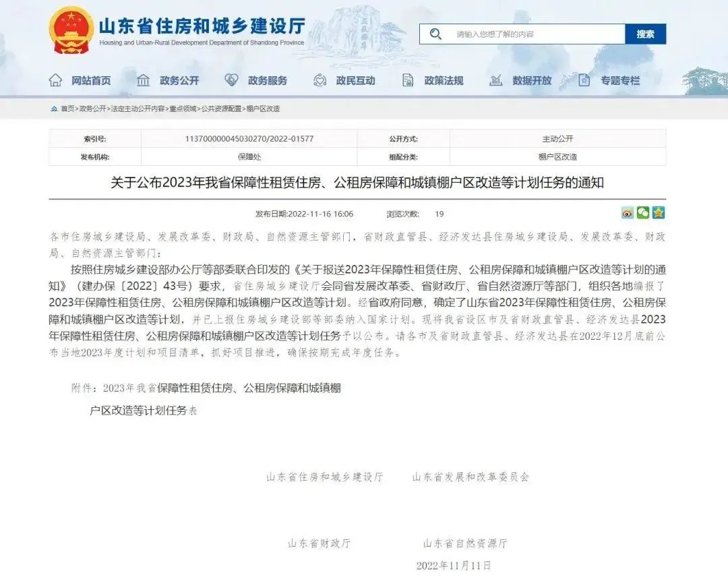This screenshot has width=728, height=579.
Task: Click the search magnifier icon
Action: coord(435,34)
